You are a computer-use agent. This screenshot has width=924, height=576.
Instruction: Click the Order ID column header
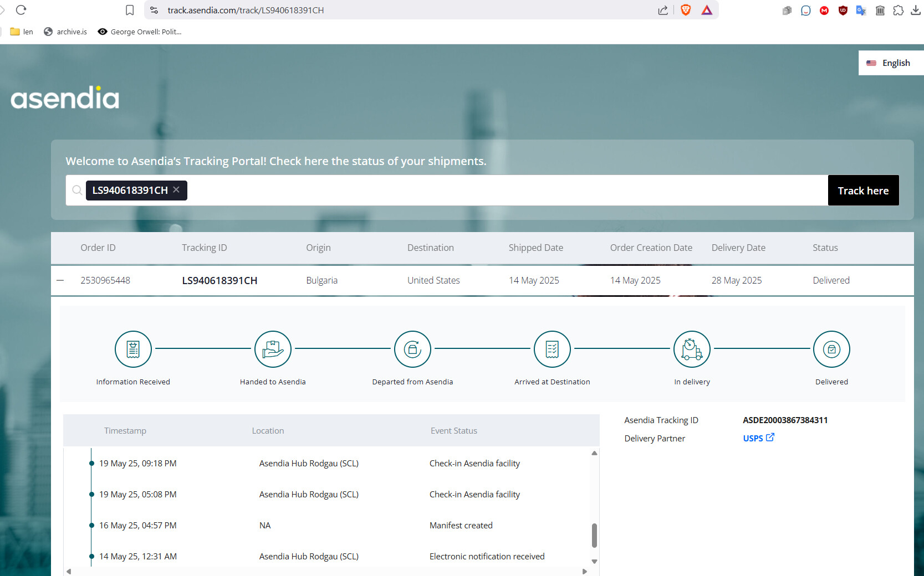pyautogui.click(x=98, y=248)
